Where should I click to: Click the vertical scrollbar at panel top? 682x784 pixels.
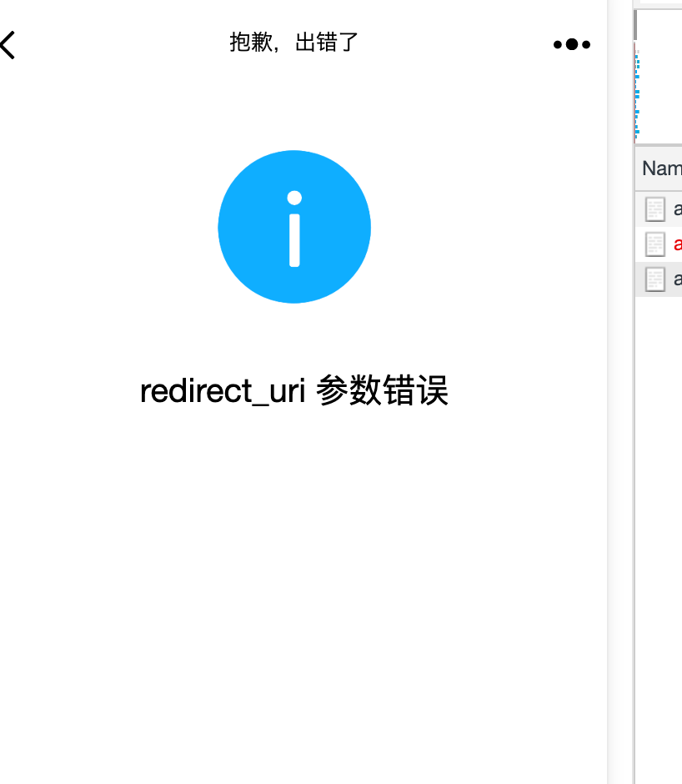[635, 25]
